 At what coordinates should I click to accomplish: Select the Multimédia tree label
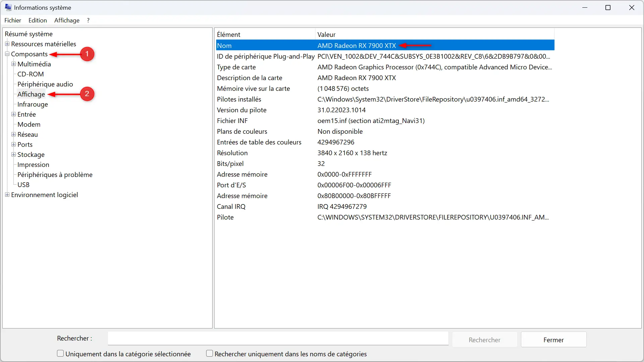click(34, 64)
